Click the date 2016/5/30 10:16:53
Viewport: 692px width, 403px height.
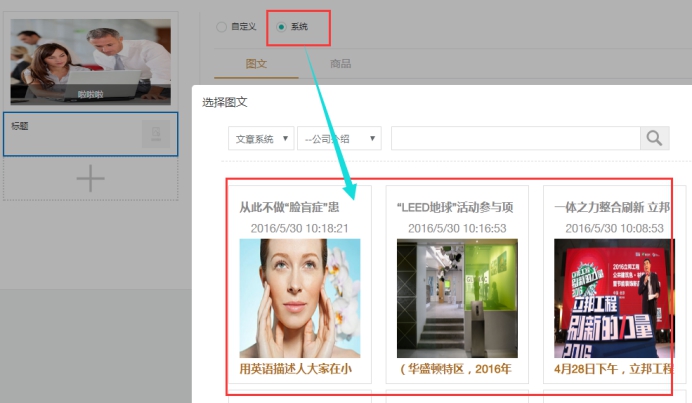pyautogui.click(x=457, y=228)
